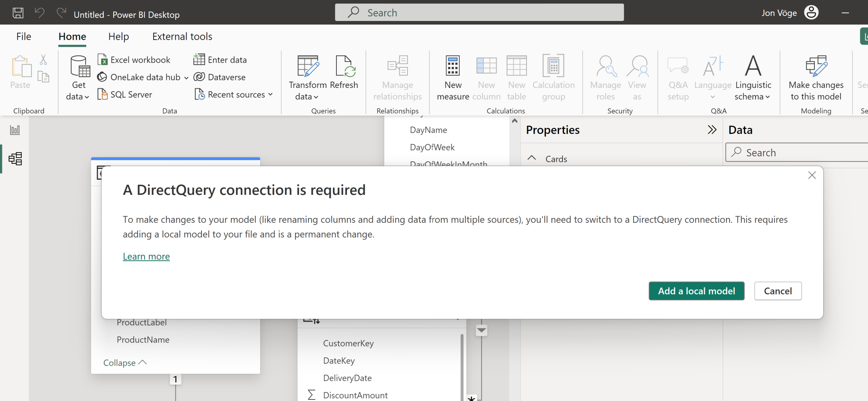The width and height of the screenshot is (868, 401).
Task: Open the File menu tab
Action: click(24, 36)
